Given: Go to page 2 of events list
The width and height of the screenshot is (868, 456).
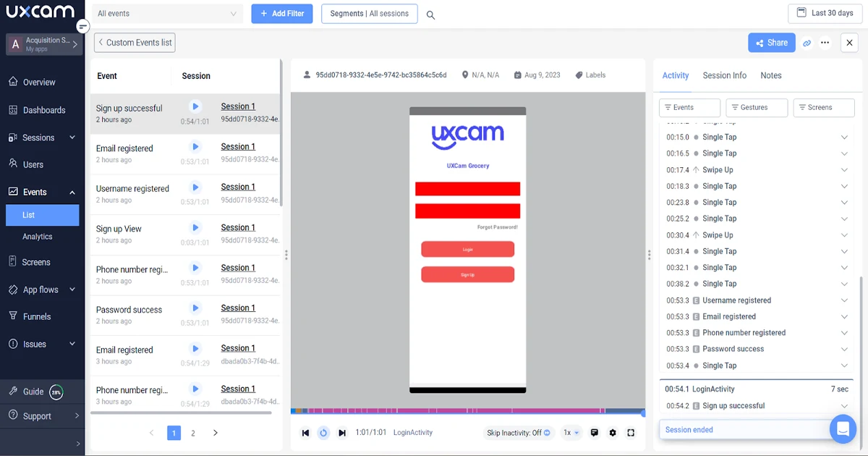Looking at the screenshot, I should 193,433.
